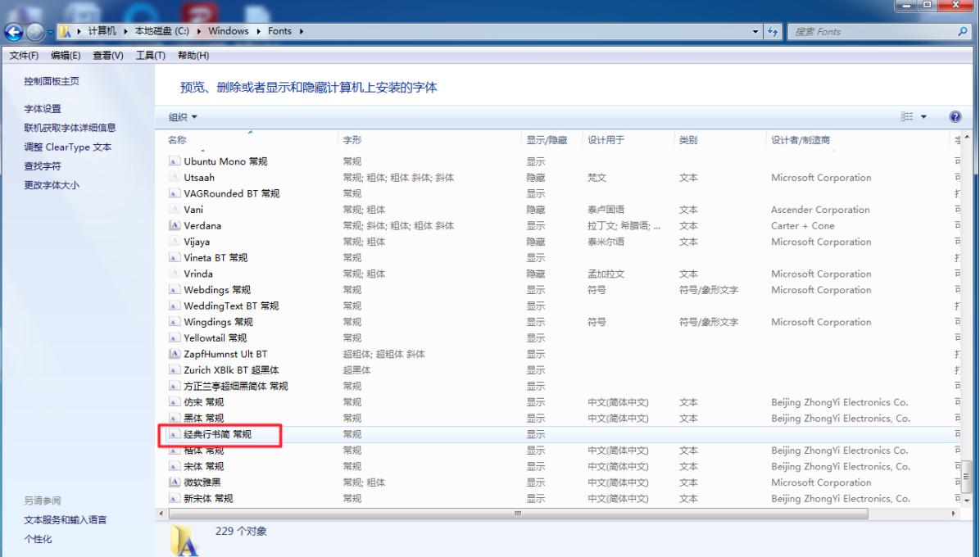Select the Yellowtail font icon
Screen dimensions: 980x557
tap(175, 337)
